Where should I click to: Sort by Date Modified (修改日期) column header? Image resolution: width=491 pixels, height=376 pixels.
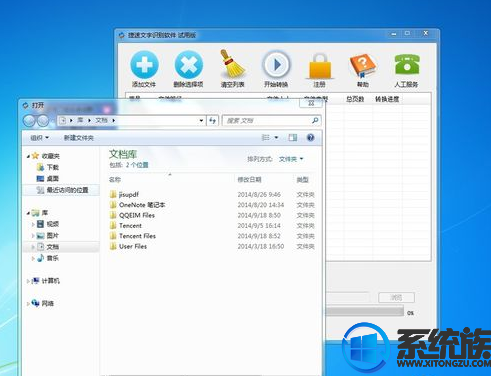(x=249, y=180)
